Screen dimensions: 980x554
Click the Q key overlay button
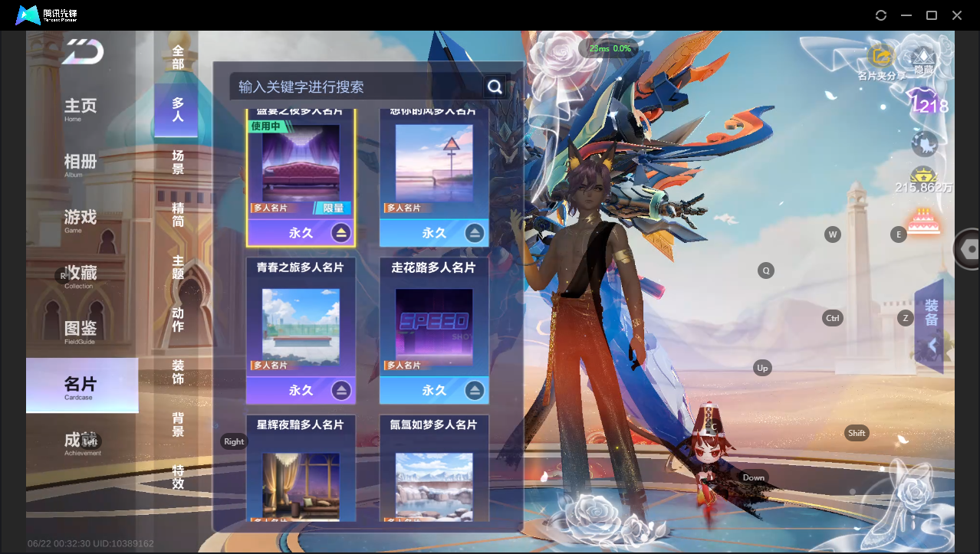point(765,270)
